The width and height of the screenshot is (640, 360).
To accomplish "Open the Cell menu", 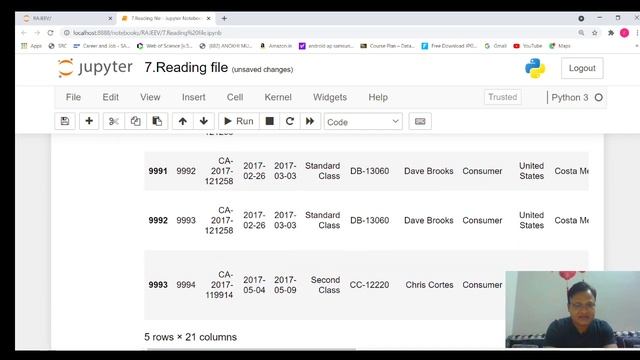I will click(235, 97).
